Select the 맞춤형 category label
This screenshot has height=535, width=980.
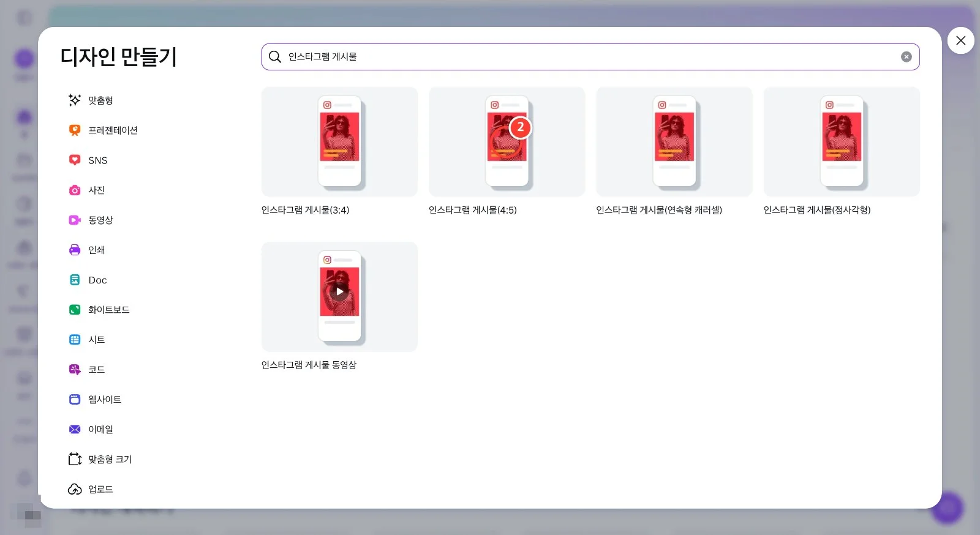point(100,100)
